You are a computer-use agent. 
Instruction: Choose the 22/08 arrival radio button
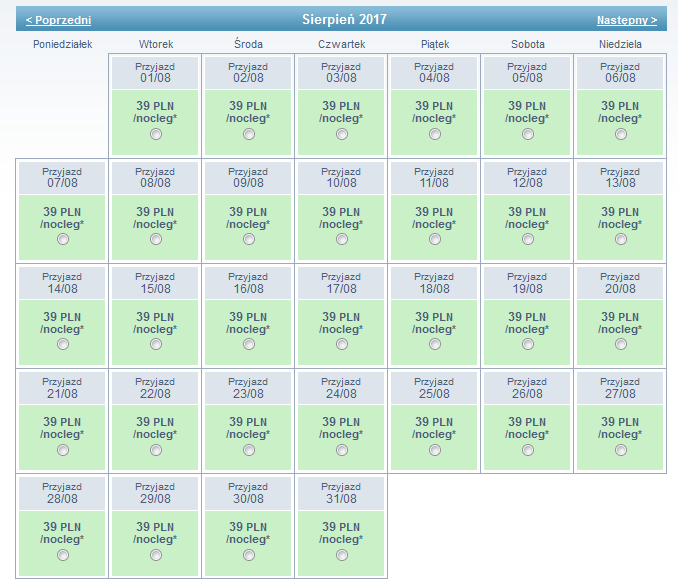pos(156,450)
